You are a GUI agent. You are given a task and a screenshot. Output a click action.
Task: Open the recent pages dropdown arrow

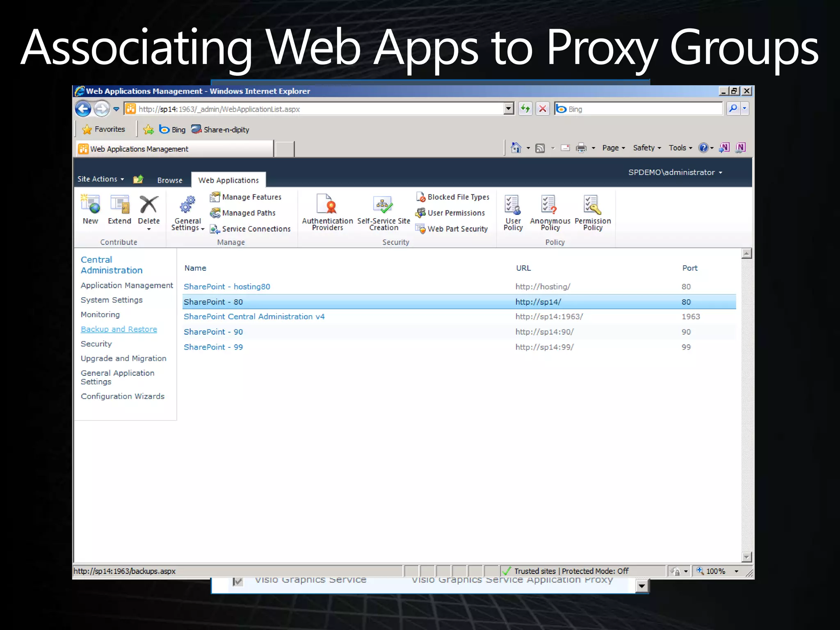116,109
